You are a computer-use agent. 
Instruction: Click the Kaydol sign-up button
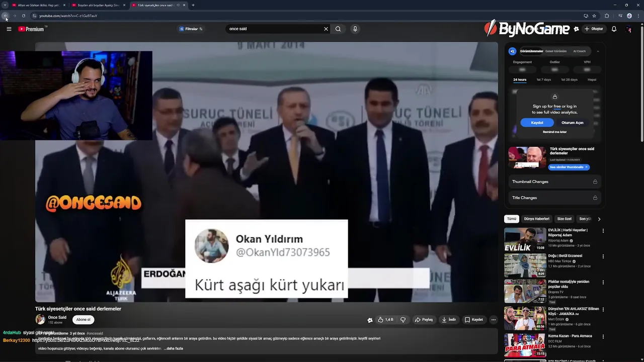tap(537, 123)
